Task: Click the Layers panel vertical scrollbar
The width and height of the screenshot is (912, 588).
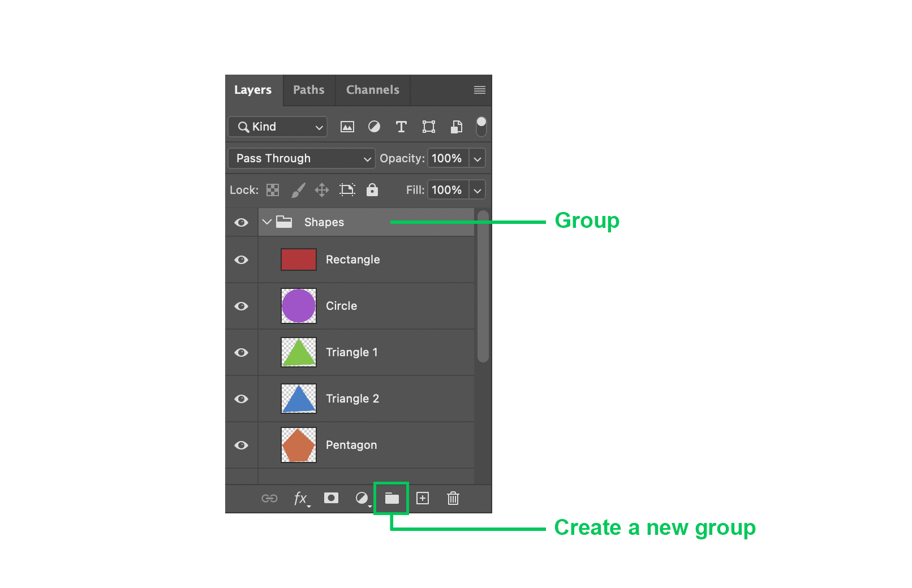Action: [483, 286]
